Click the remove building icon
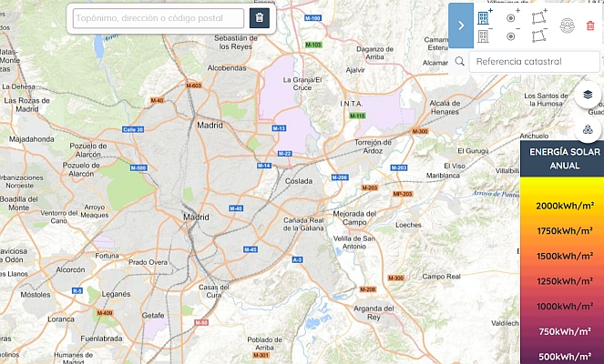 coord(485,36)
